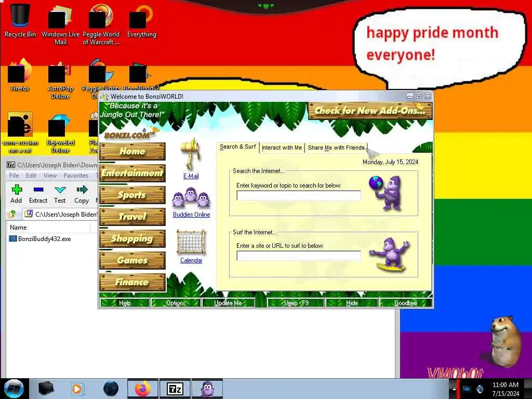The image size is (532, 399).
Task: Open Firefox from the taskbar
Action: click(x=143, y=389)
